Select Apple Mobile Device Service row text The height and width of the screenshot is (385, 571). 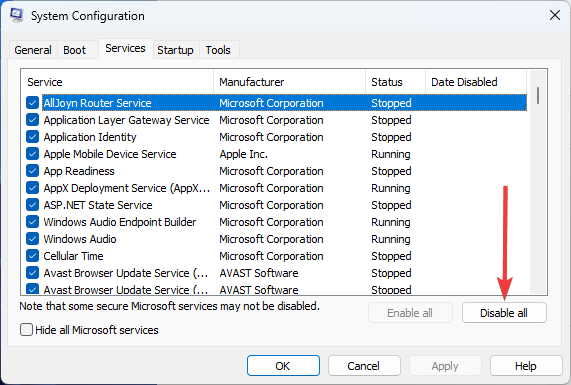coord(110,154)
